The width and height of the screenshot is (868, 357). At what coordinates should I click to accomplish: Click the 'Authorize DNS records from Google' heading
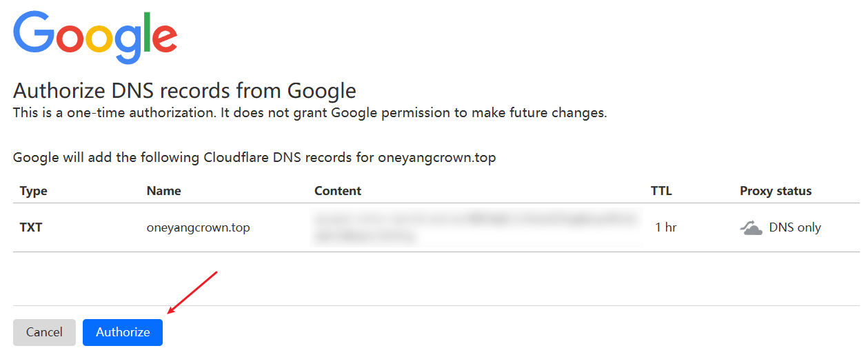185,90
